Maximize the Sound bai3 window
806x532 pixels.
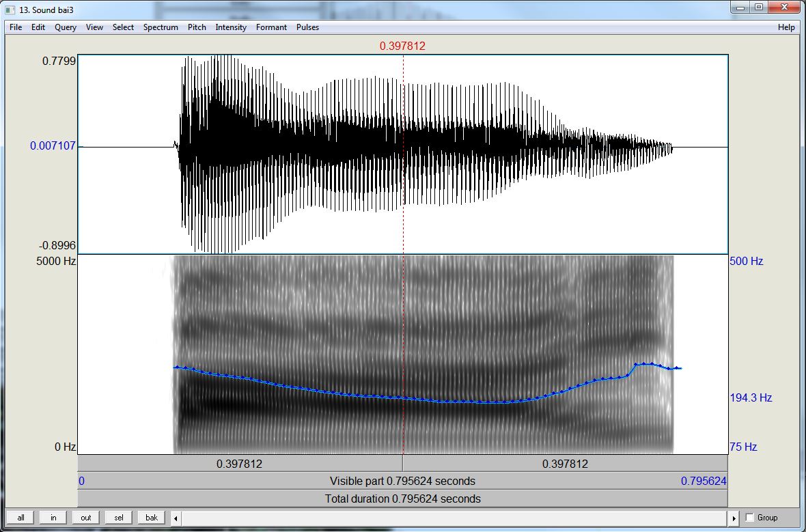[x=759, y=8]
